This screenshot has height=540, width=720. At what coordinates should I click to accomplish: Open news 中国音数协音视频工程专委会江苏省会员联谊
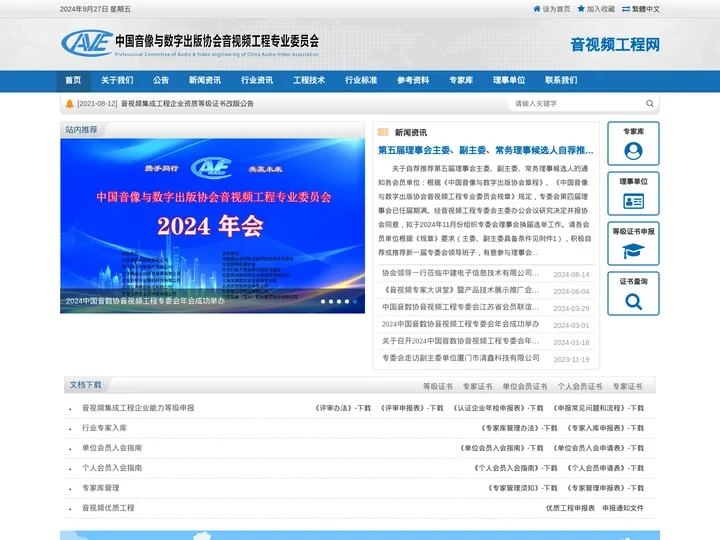point(461,307)
